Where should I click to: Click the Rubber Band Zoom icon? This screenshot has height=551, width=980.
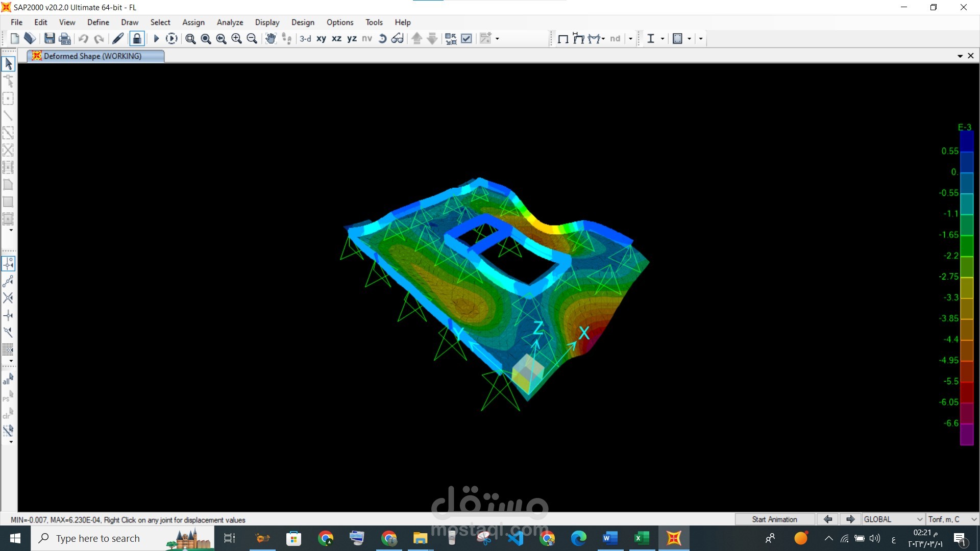[x=190, y=38]
